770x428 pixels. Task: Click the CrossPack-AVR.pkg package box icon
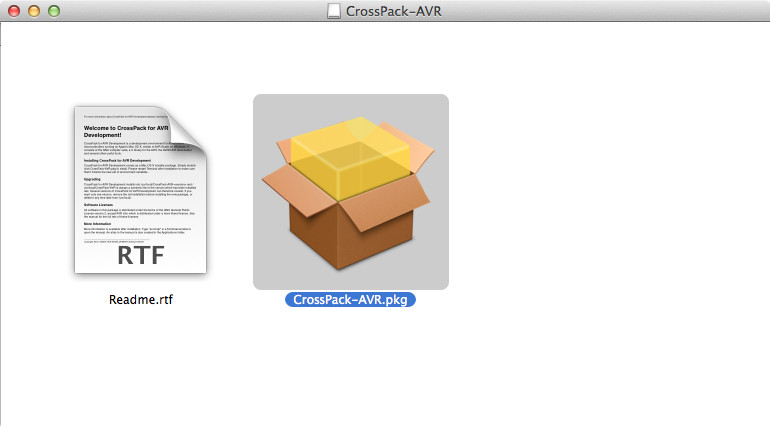pos(350,190)
